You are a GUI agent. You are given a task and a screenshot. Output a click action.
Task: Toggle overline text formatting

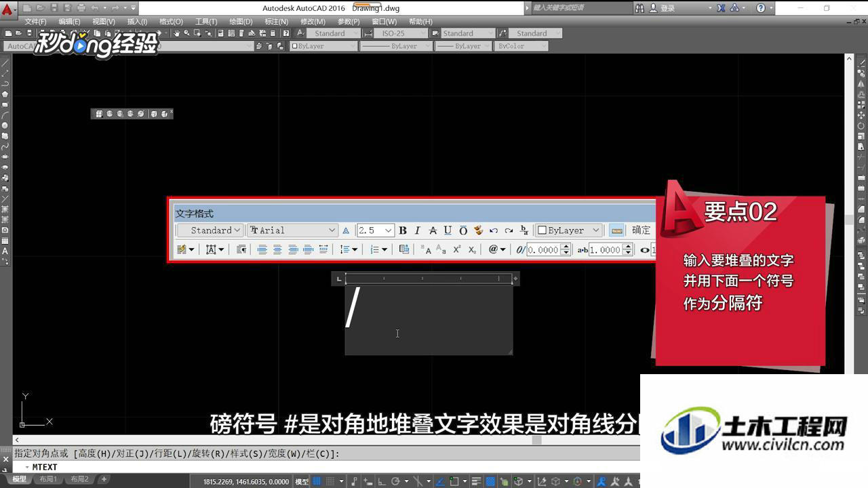(x=463, y=230)
